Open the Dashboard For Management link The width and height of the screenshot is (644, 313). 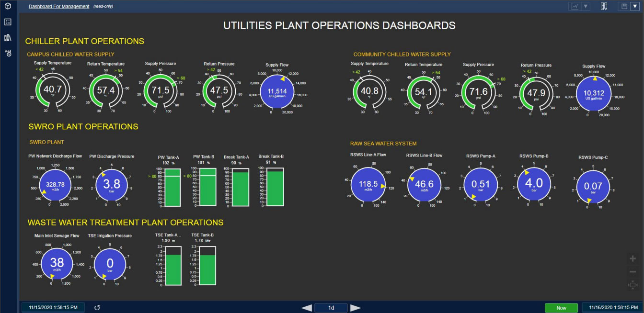59,6
